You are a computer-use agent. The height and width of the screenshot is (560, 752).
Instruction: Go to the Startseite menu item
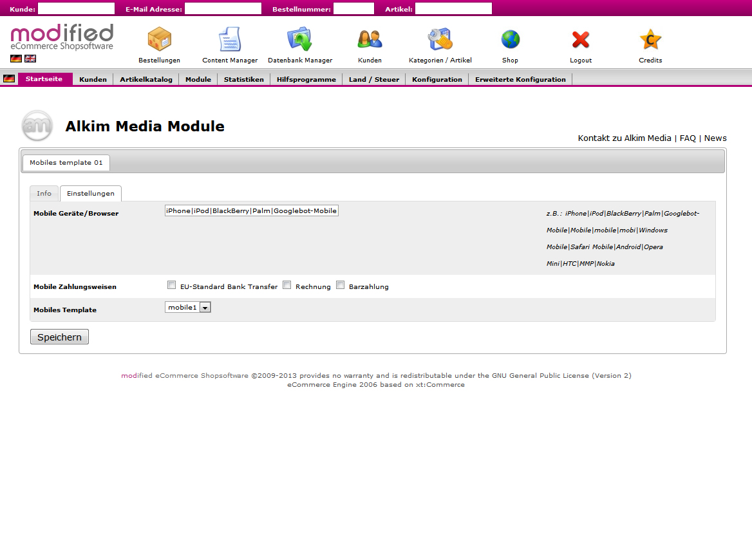click(44, 79)
